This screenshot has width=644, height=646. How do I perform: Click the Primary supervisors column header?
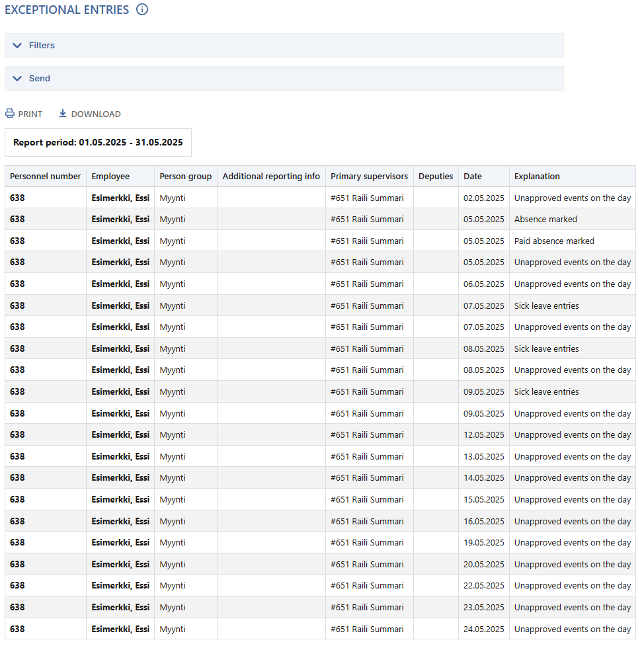369,177
